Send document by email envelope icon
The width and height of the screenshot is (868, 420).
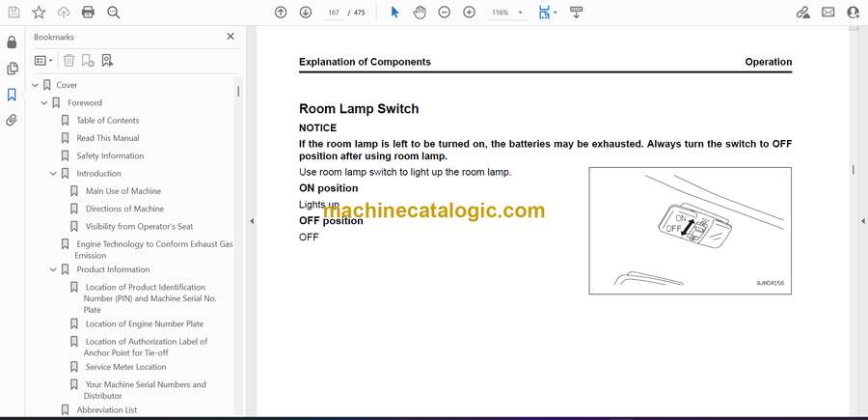tap(828, 13)
